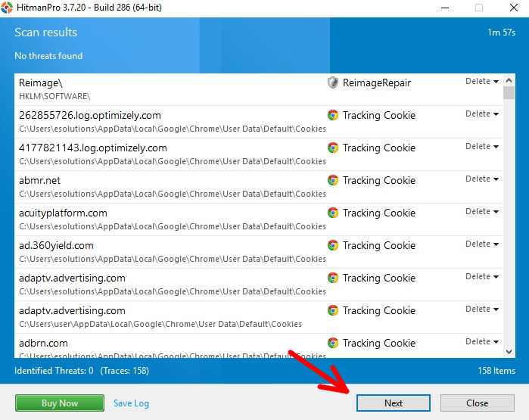Click the HitmanPro logo in title bar
Screen dimensions: 529x420
pyautogui.click(x=7, y=8)
